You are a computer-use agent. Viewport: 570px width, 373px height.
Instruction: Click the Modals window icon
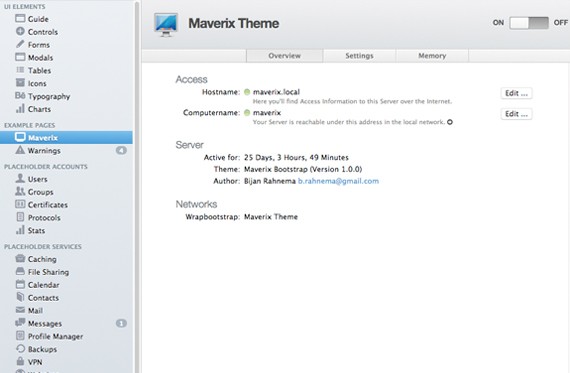[20, 57]
